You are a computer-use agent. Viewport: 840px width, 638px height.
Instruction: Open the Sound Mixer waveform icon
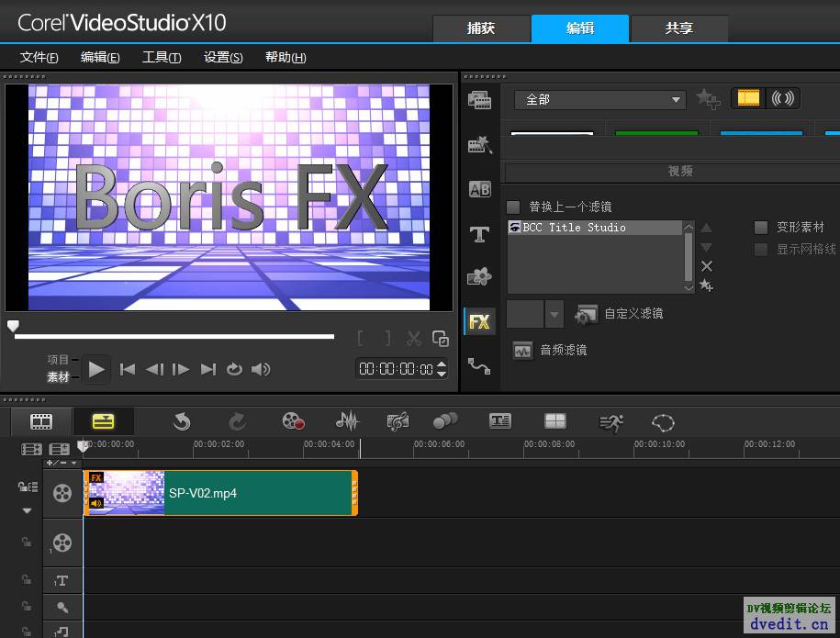347,421
